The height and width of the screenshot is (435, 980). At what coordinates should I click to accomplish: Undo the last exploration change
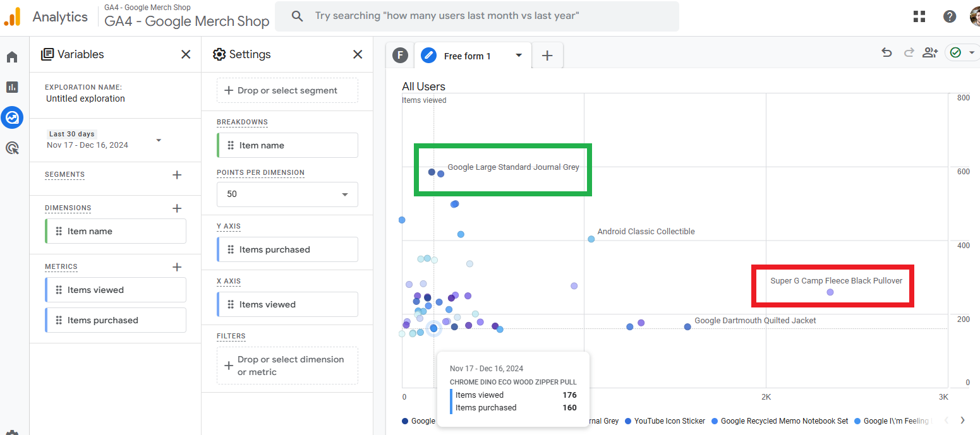point(886,53)
